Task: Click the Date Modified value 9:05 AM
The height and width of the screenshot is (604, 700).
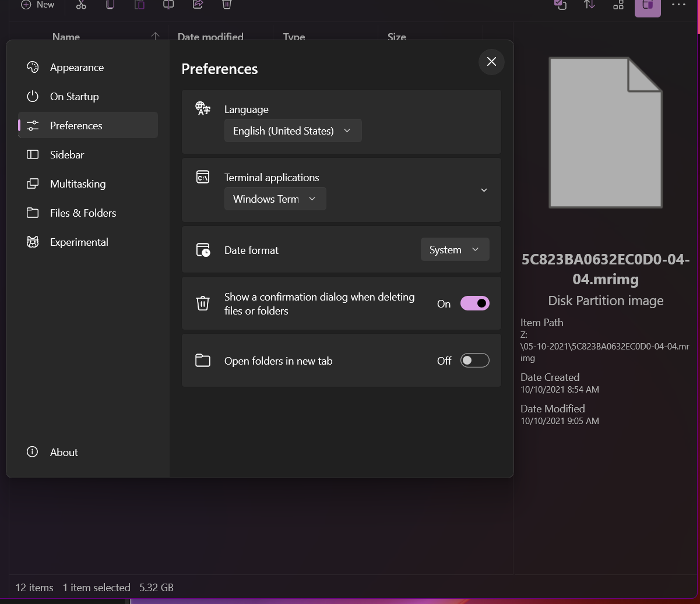Action: click(560, 421)
